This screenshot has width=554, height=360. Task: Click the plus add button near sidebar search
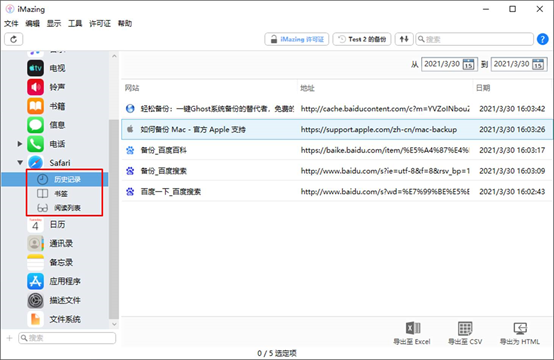click(9, 338)
